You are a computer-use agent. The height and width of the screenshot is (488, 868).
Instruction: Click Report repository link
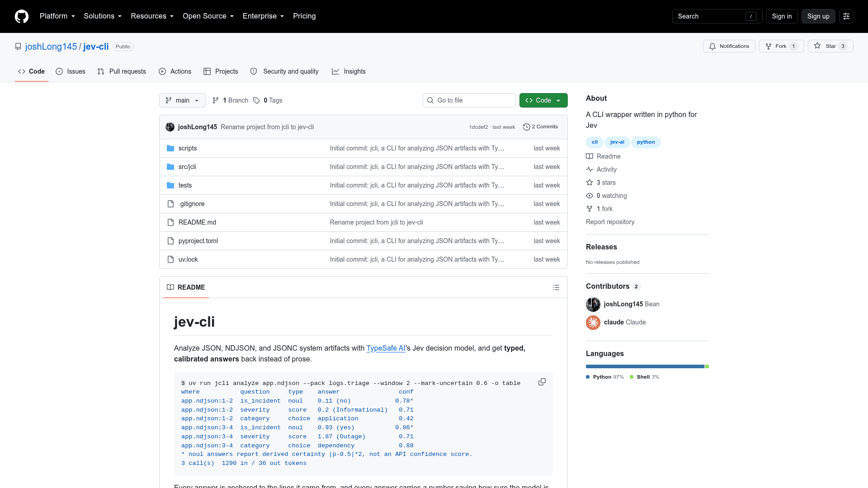click(x=610, y=222)
